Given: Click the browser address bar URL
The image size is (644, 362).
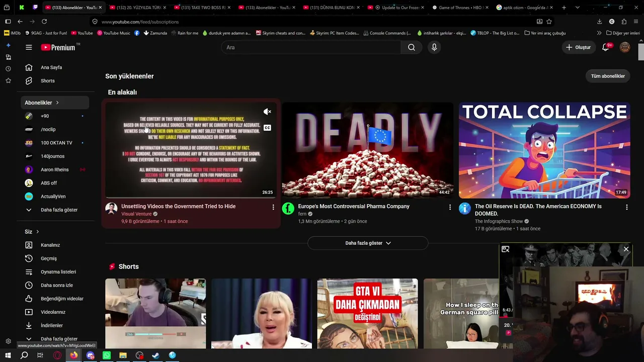Looking at the screenshot, I should click(140, 22).
